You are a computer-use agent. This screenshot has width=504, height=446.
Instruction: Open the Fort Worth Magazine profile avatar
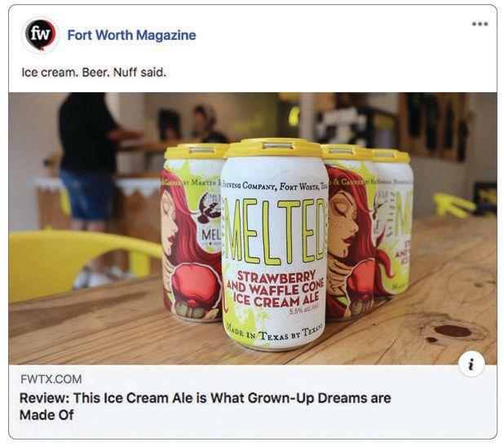click(x=40, y=35)
